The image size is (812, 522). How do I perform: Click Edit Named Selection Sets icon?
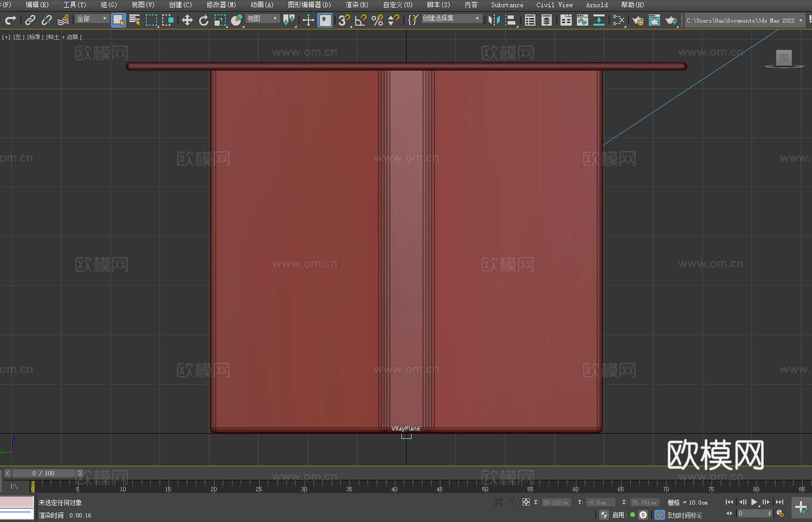click(413, 20)
